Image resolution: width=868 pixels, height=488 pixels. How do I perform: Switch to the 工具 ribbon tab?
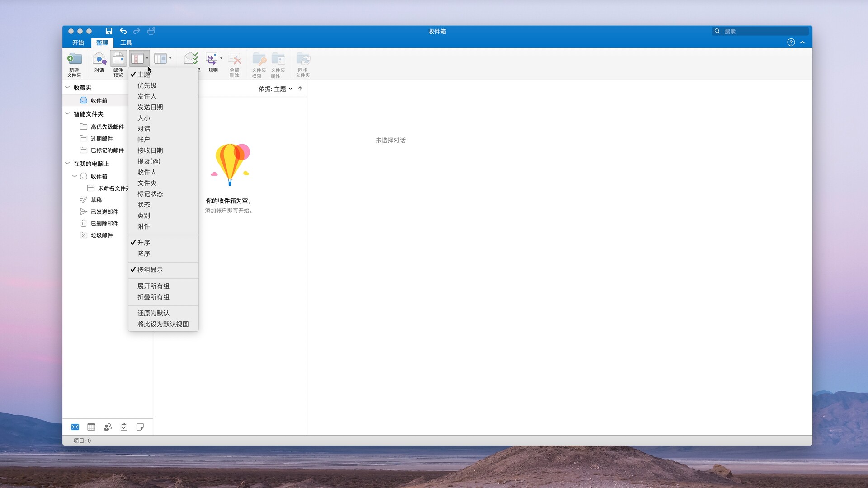click(x=126, y=42)
